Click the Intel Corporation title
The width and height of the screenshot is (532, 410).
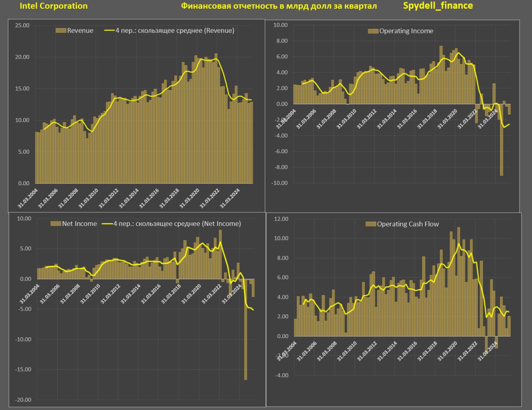click(54, 6)
